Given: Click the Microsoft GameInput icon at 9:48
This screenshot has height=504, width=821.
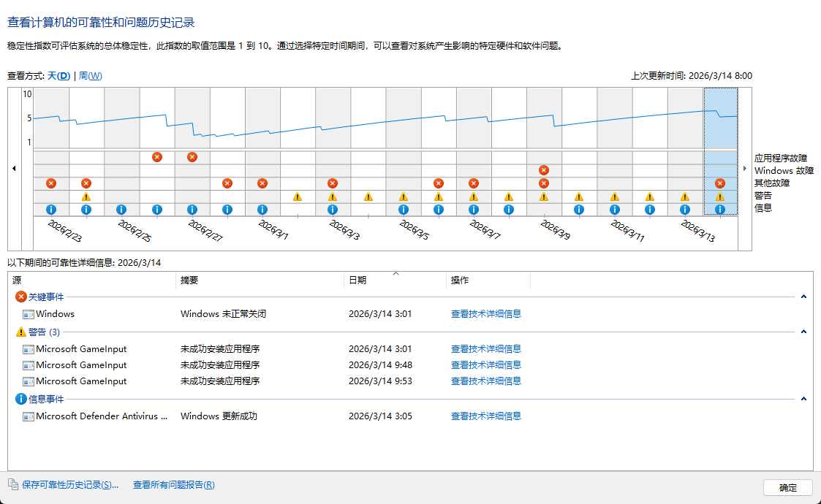Looking at the screenshot, I should pos(29,365).
